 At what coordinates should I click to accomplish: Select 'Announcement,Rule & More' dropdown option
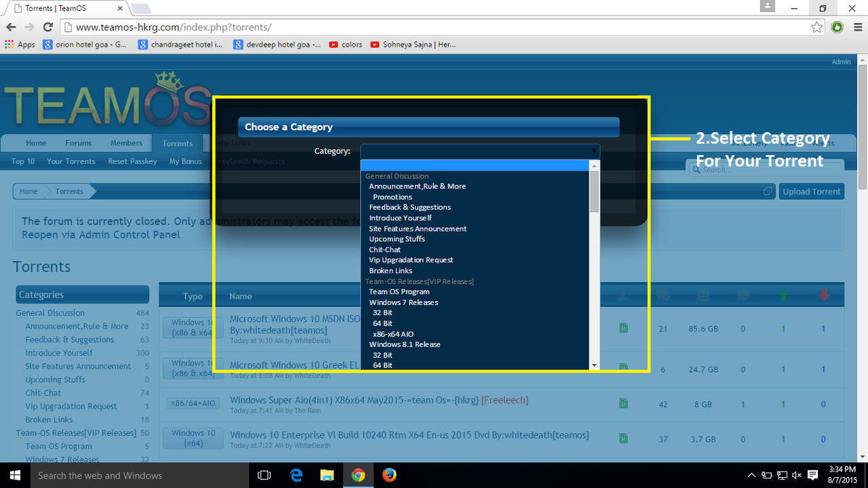tap(417, 186)
